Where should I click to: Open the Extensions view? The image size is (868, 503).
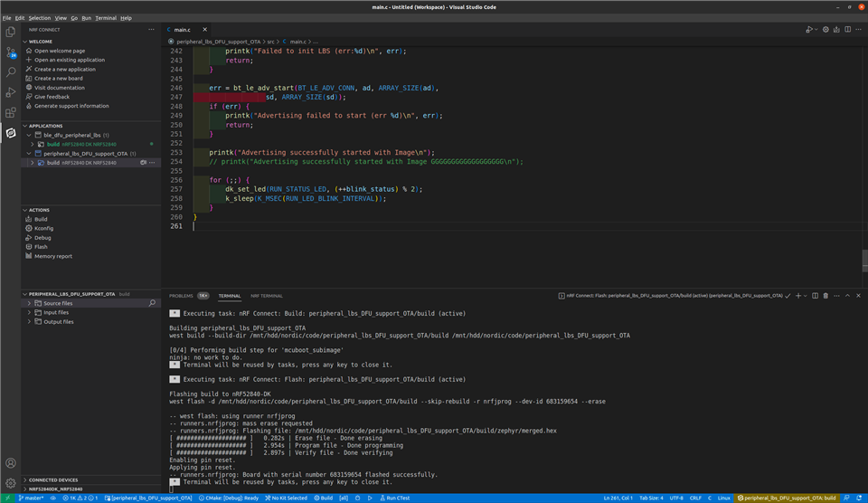(x=11, y=112)
